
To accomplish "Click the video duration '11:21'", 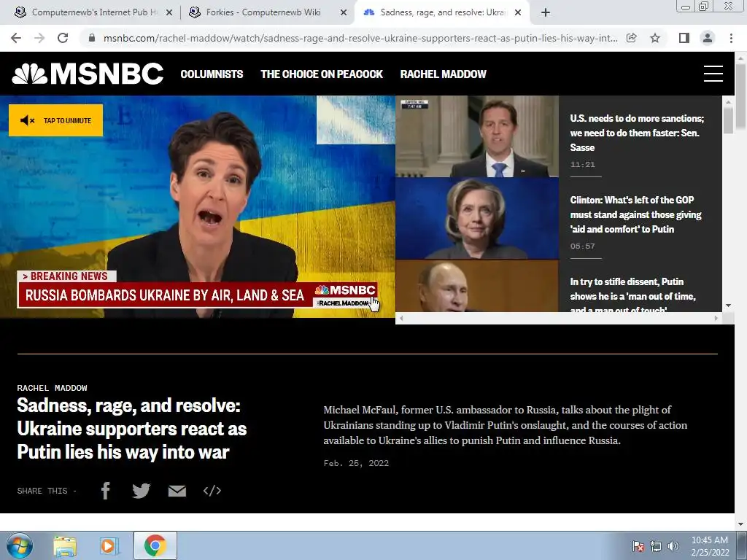I will pyautogui.click(x=583, y=164).
